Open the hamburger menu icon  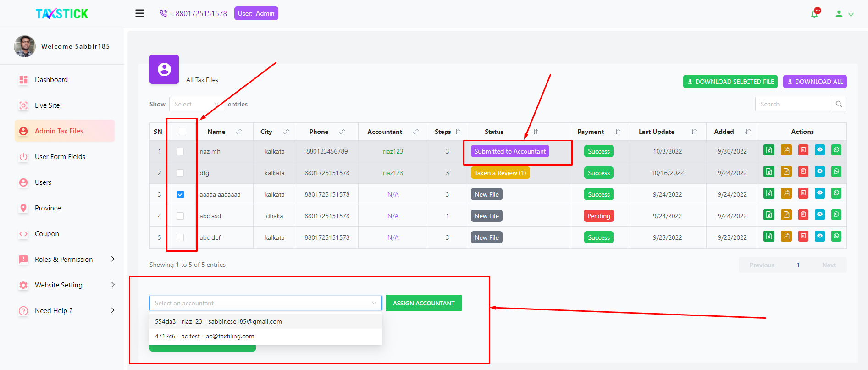(x=140, y=13)
